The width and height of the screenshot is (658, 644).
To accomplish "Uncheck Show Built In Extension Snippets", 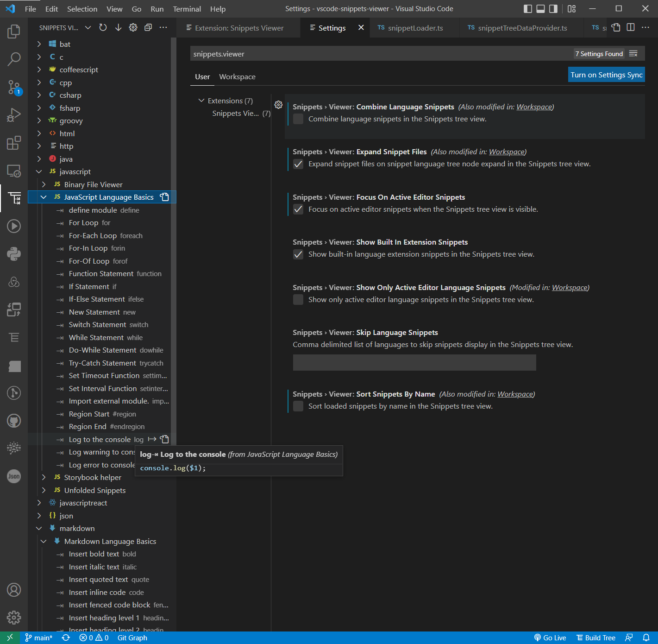I will coord(298,254).
